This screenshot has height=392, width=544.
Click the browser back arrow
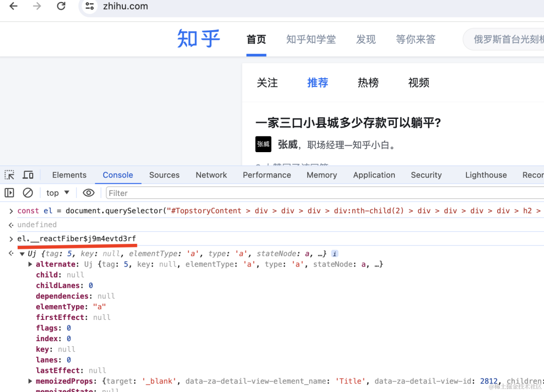tap(14, 6)
